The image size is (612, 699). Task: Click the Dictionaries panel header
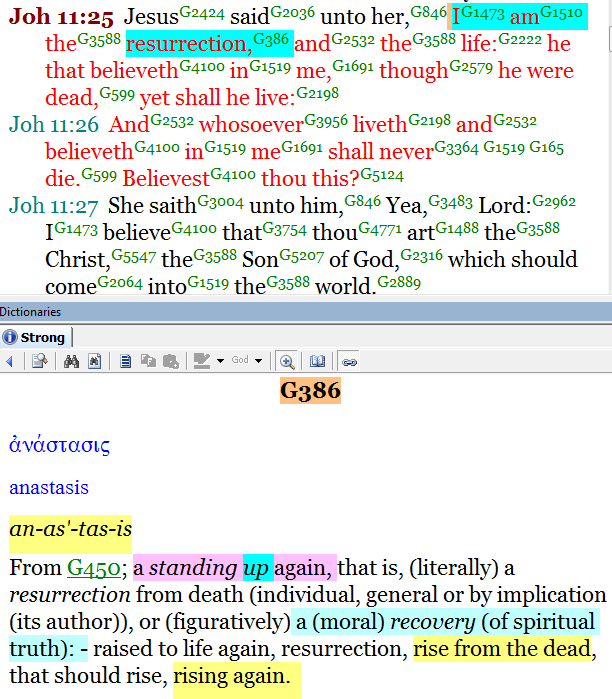coord(306,312)
